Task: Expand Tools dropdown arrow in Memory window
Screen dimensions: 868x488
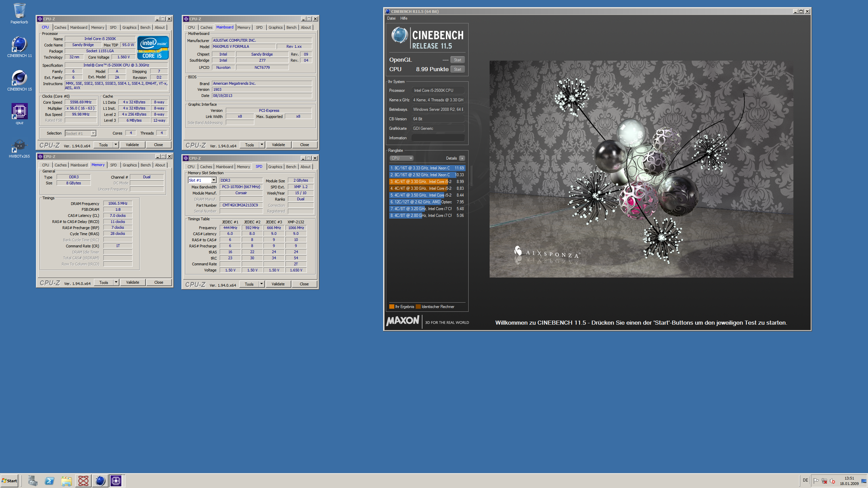Action: point(116,282)
